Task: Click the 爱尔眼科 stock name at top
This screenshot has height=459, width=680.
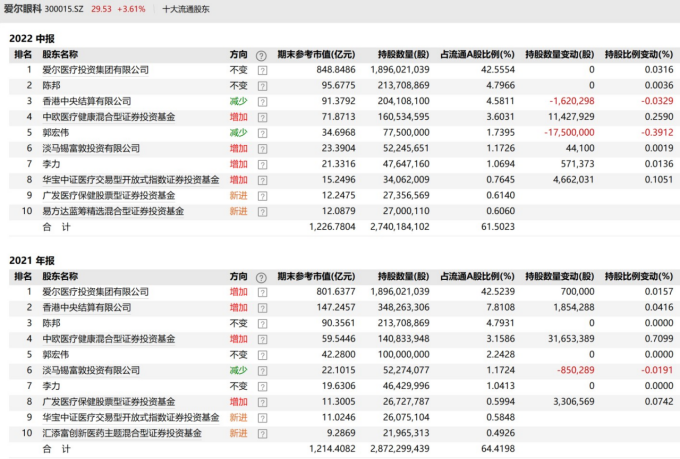Action: coord(22,8)
